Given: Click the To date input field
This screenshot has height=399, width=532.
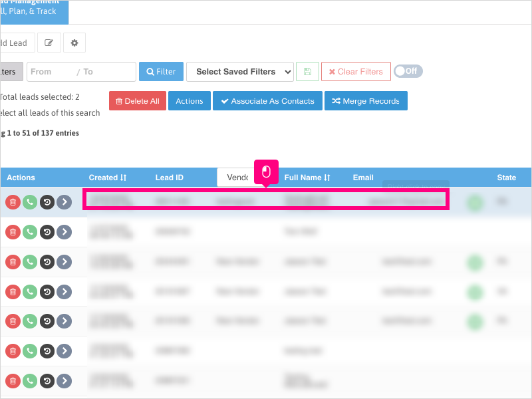Looking at the screenshot, I should pyautogui.click(x=108, y=72).
